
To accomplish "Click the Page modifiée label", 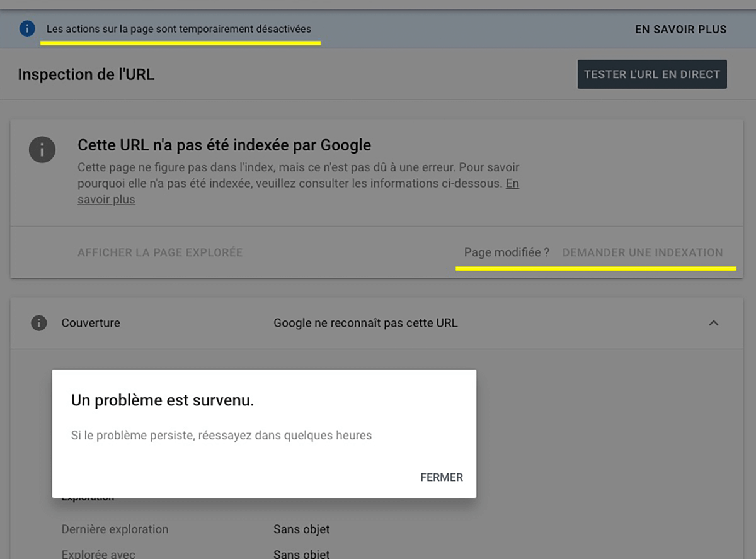I will tap(506, 252).
